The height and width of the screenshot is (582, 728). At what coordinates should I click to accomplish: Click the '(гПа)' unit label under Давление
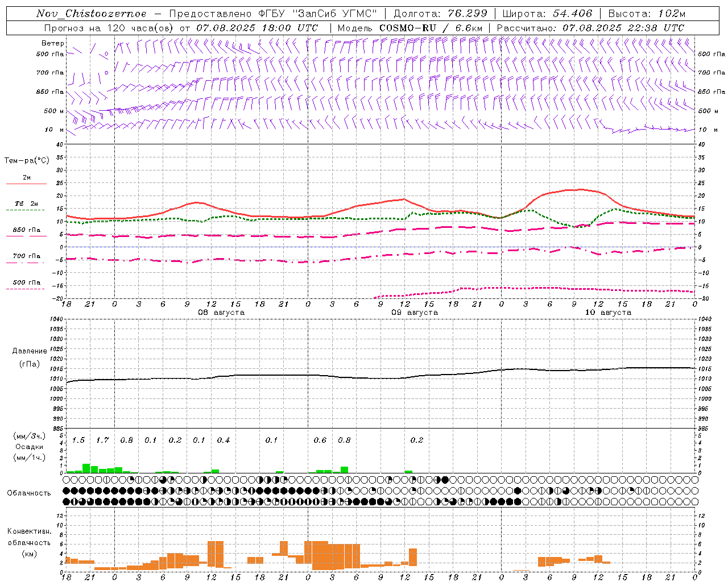click(x=29, y=364)
